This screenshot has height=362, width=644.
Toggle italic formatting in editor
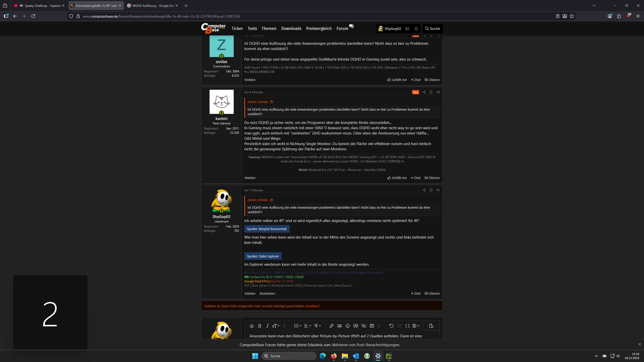point(267,326)
